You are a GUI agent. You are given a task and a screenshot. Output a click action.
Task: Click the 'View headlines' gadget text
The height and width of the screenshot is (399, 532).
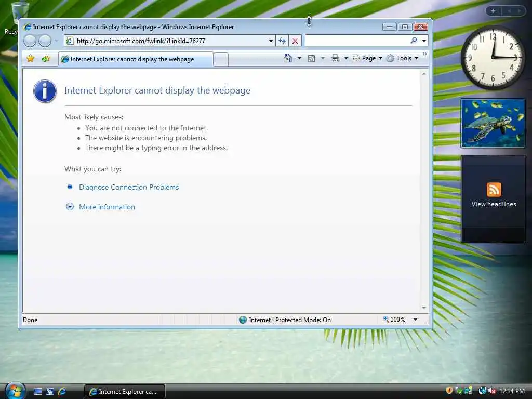pos(494,204)
